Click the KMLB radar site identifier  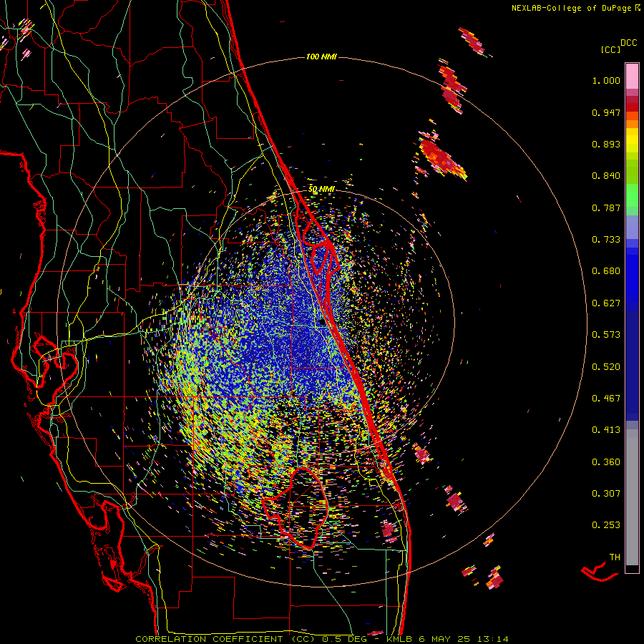399,639
